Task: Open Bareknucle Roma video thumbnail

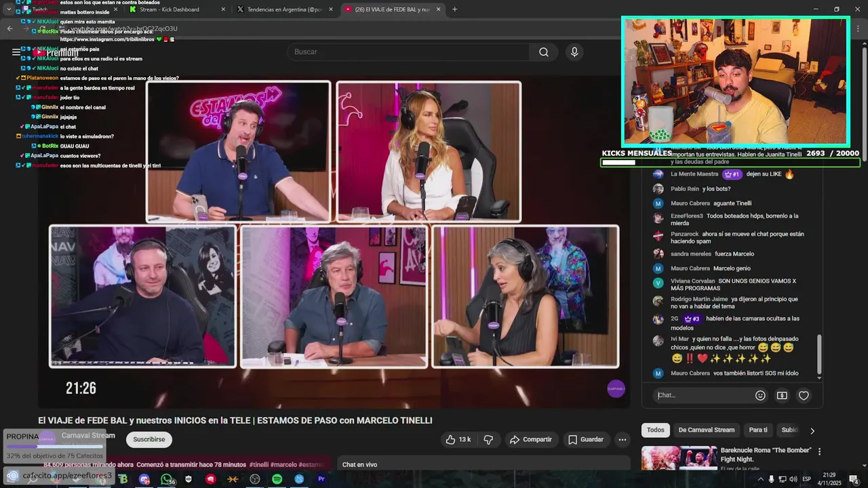Action: coord(679,458)
